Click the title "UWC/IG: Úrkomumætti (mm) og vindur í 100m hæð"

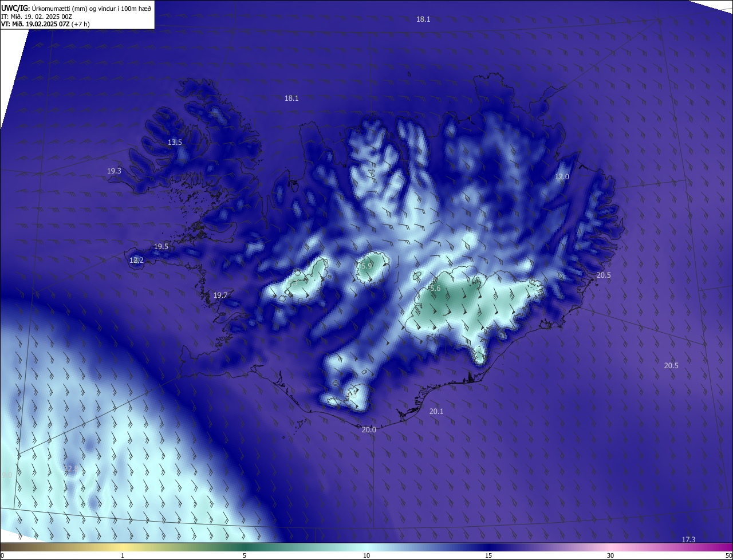pos(76,8)
